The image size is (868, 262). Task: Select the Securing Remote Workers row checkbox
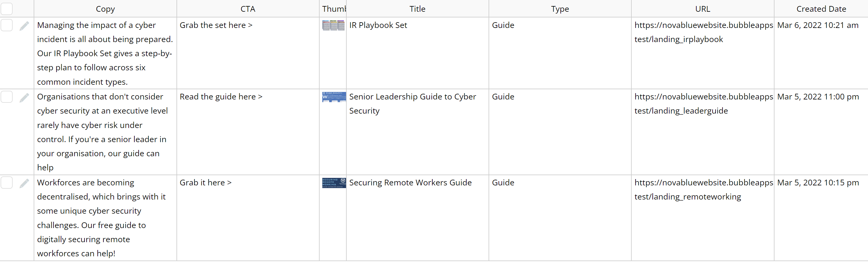[7, 183]
